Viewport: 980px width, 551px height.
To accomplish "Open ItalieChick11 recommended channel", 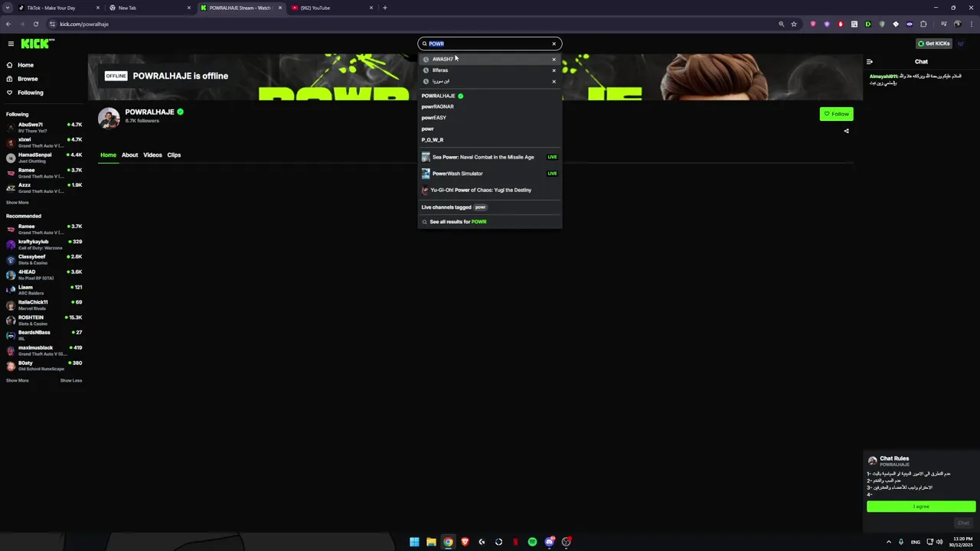I will point(44,305).
